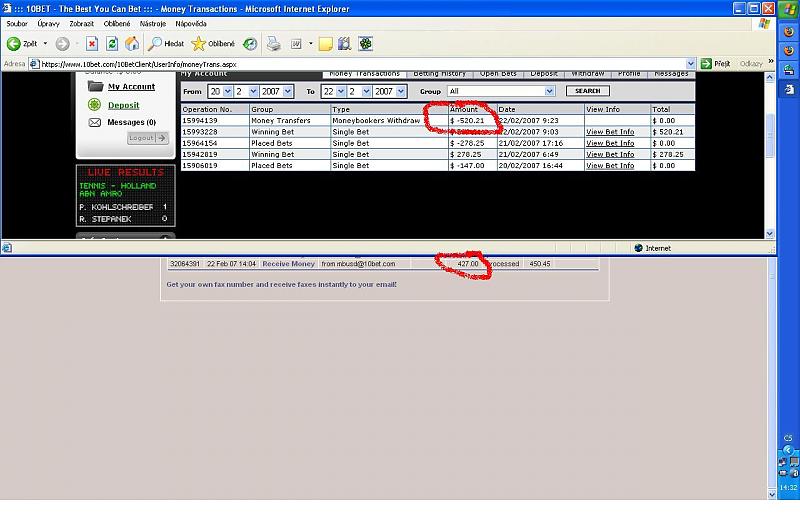
Task: Click the Logout button
Action: [x=147, y=138]
